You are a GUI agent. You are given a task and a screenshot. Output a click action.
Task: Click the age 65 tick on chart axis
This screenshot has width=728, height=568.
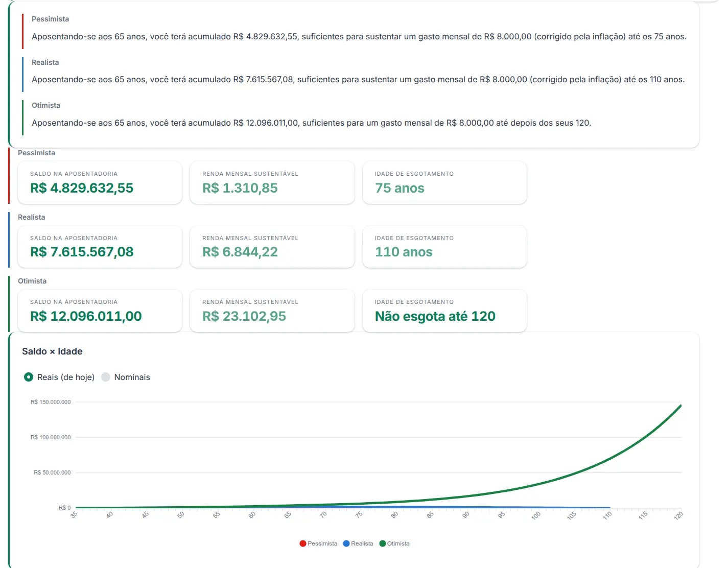pyautogui.click(x=288, y=515)
